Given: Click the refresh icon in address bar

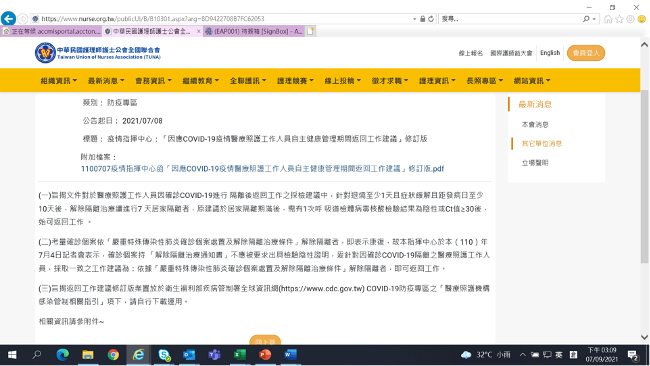Looking at the screenshot, I should (431, 19).
